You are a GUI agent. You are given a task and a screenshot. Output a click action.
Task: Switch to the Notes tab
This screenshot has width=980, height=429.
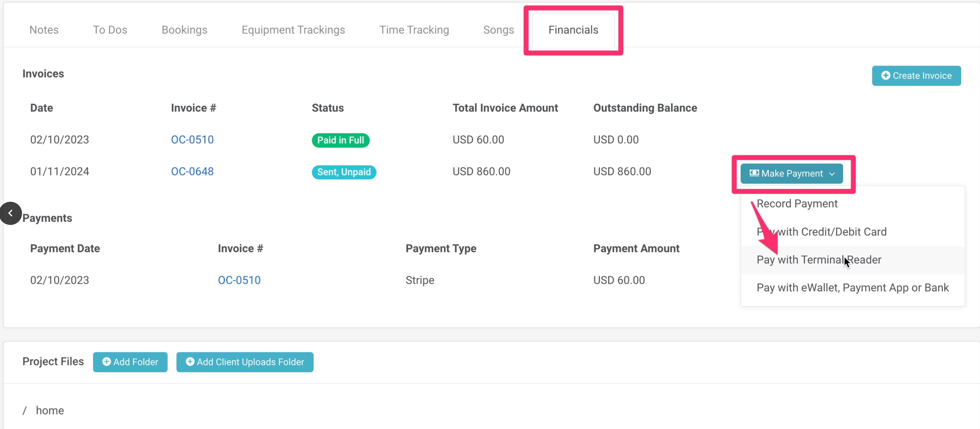(44, 30)
